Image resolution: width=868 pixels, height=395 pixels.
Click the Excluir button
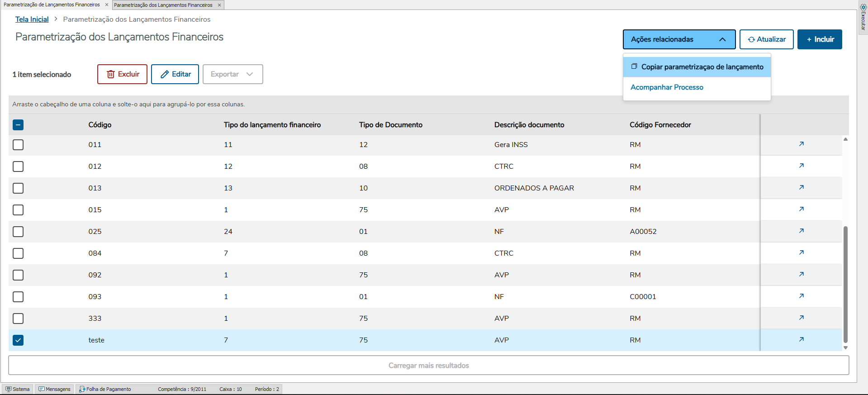click(x=122, y=74)
